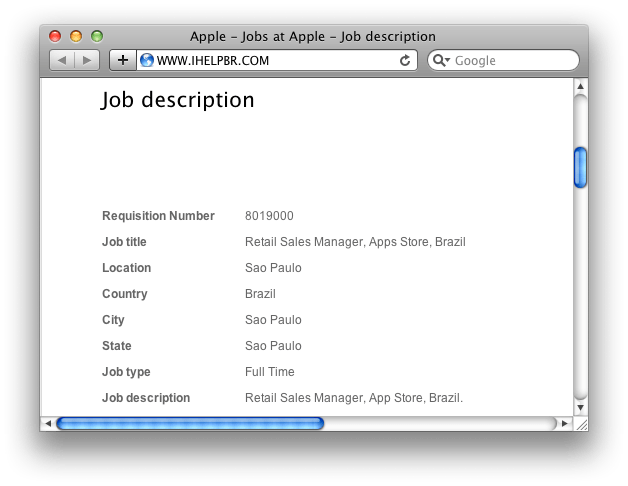
Task: Add bookmark with the plus button
Action: click(123, 60)
